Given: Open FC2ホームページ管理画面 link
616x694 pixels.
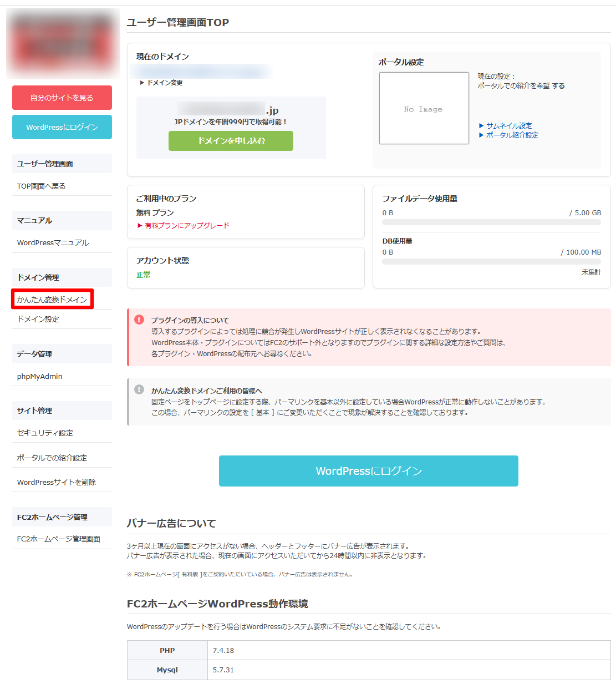Looking at the screenshot, I should (59, 539).
